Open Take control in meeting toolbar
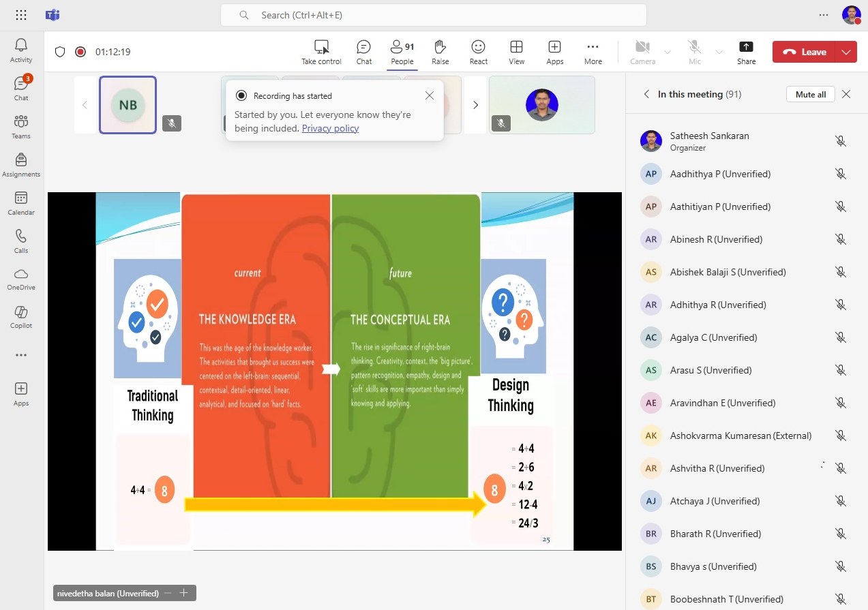 (x=321, y=52)
